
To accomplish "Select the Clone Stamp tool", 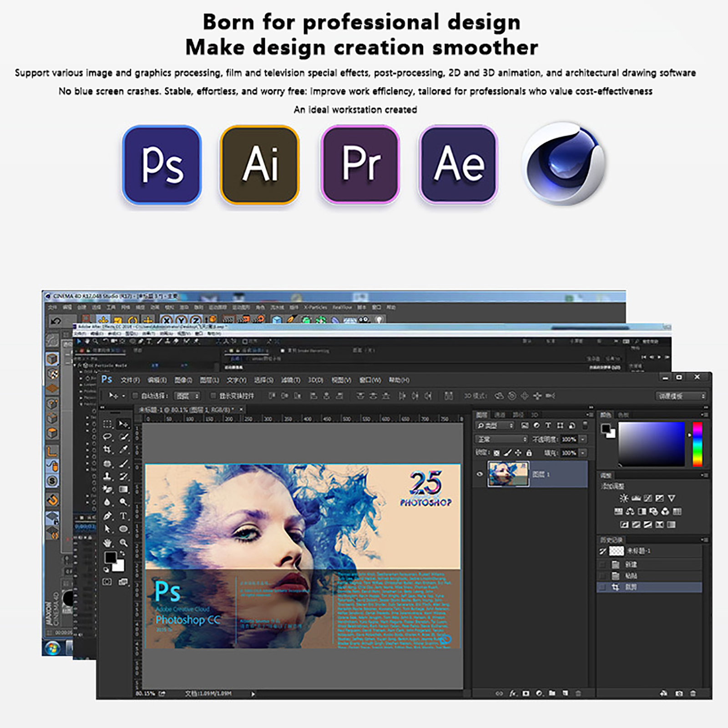I will coord(107,476).
